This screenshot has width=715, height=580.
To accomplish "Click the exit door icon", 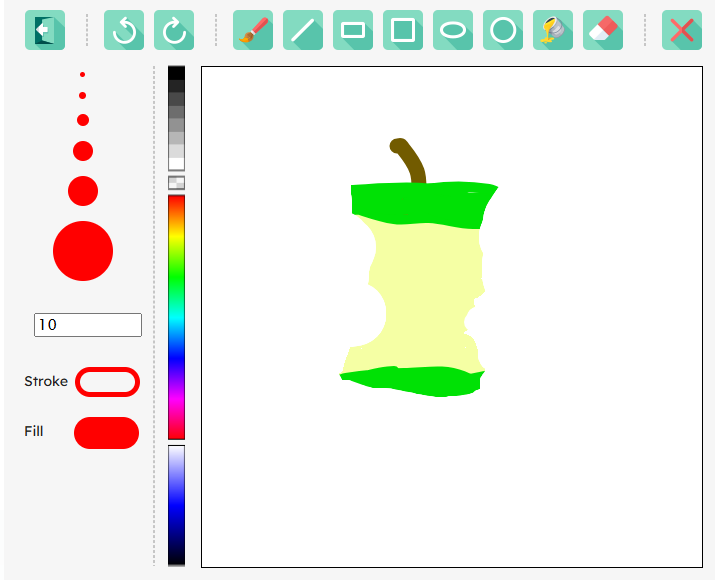I will click(45, 30).
